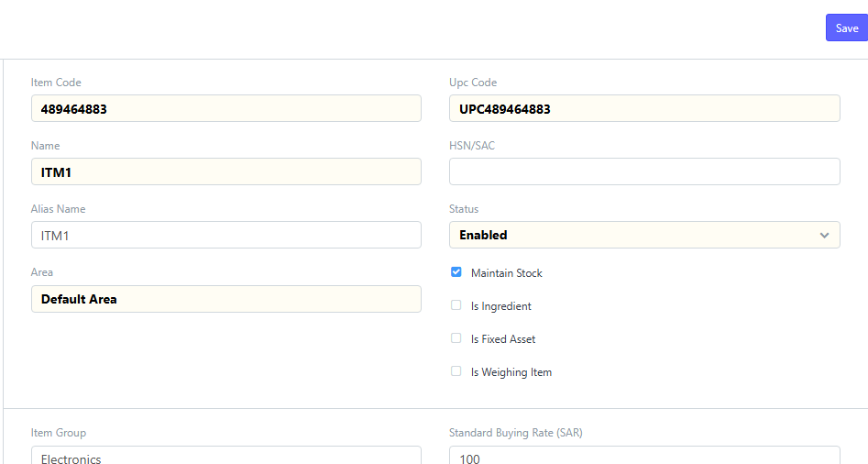Open the Status dropdown showing Enabled

pos(644,235)
